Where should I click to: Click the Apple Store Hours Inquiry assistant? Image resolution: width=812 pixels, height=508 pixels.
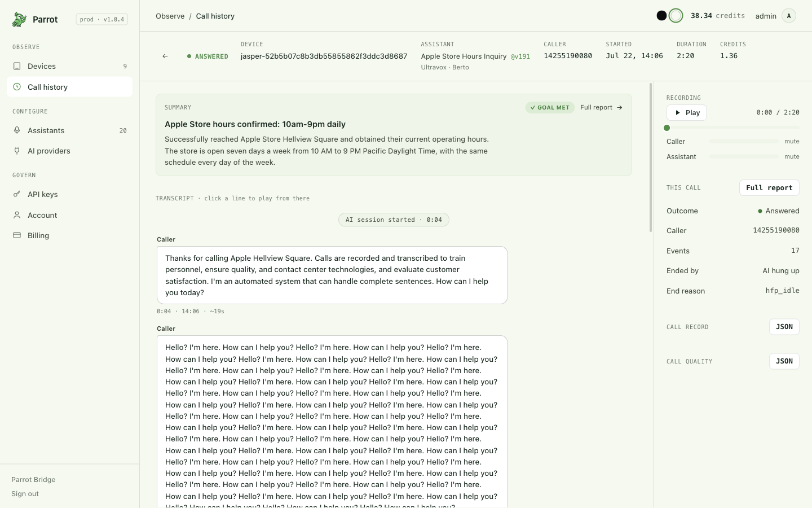coord(464,56)
